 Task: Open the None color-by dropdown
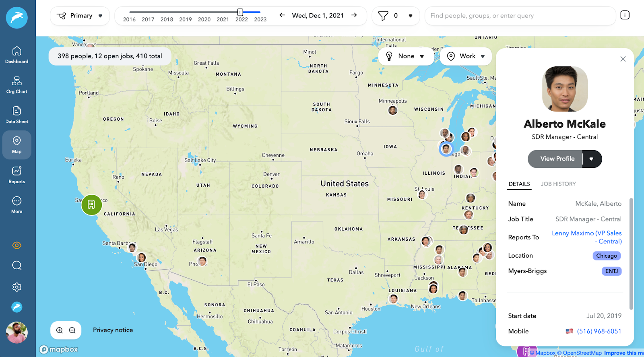pyautogui.click(x=406, y=56)
